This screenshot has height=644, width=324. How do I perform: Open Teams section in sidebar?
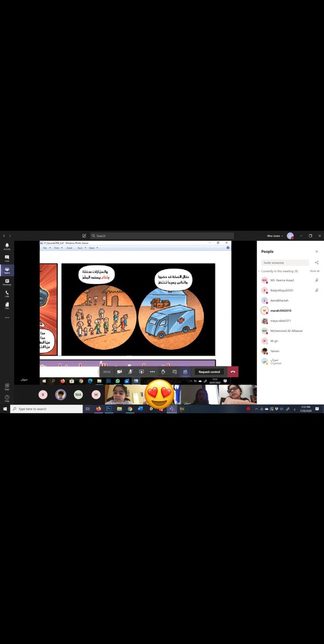pyautogui.click(x=7, y=270)
